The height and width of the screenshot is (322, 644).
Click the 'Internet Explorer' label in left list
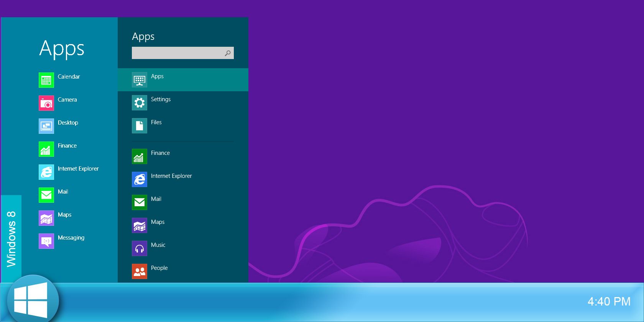tap(78, 169)
